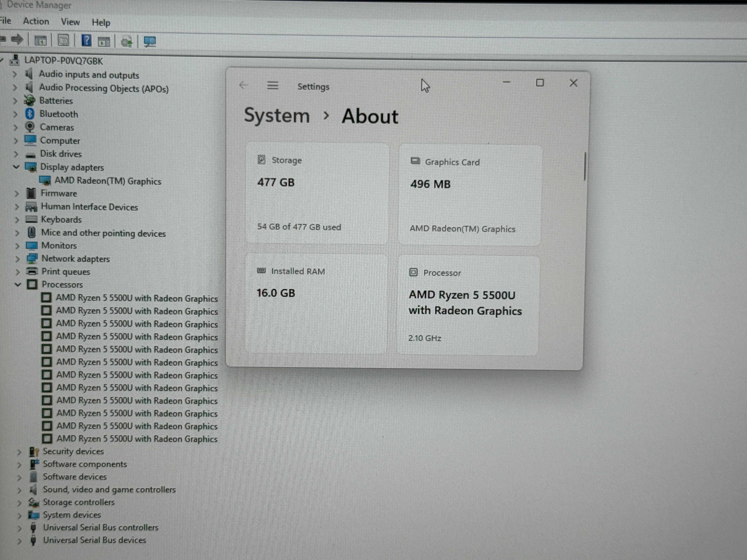This screenshot has width=747, height=560.
Task: Click the Network adapters icon
Action: [32, 259]
